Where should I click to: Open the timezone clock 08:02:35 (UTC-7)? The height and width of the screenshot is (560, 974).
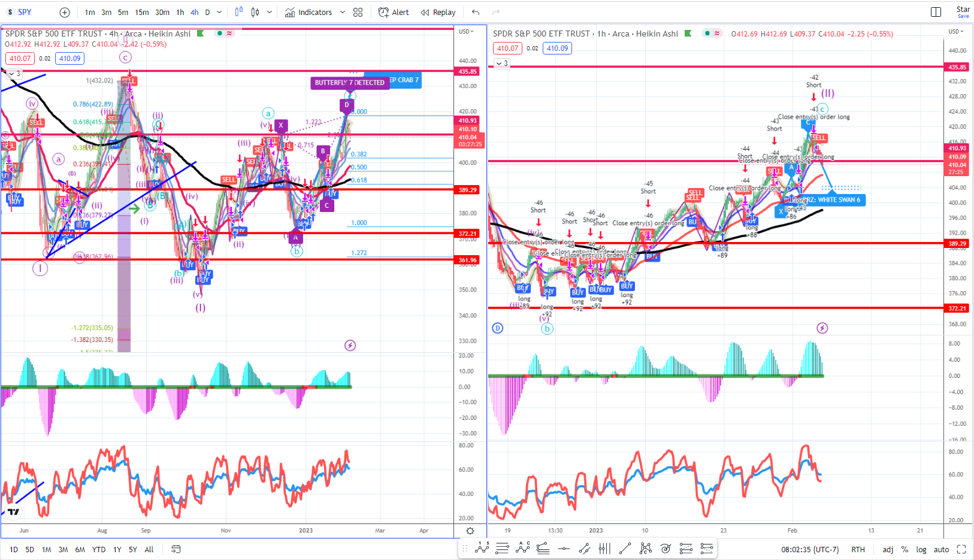pos(810,549)
